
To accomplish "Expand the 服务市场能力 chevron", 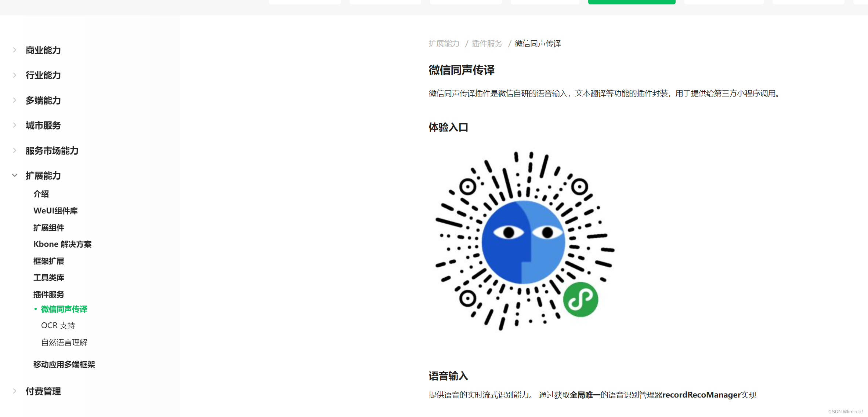I will tap(15, 150).
